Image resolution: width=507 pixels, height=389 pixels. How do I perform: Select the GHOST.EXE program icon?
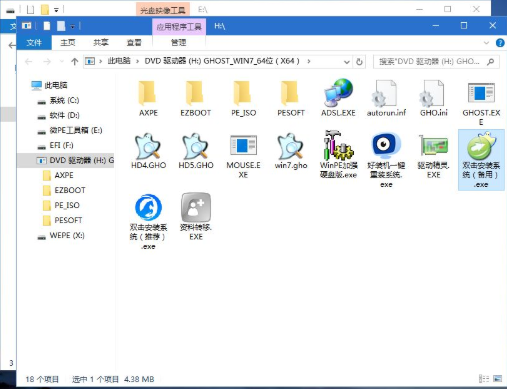point(481,93)
